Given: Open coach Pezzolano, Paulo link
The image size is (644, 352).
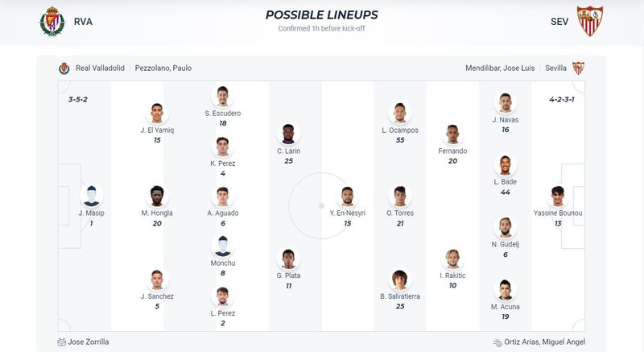Looking at the screenshot, I should tap(163, 68).
